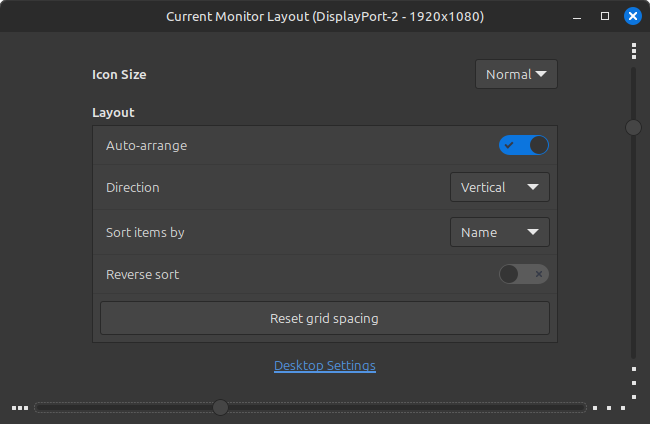
Task: Click the Reverse sort row label
Action: point(143,274)
